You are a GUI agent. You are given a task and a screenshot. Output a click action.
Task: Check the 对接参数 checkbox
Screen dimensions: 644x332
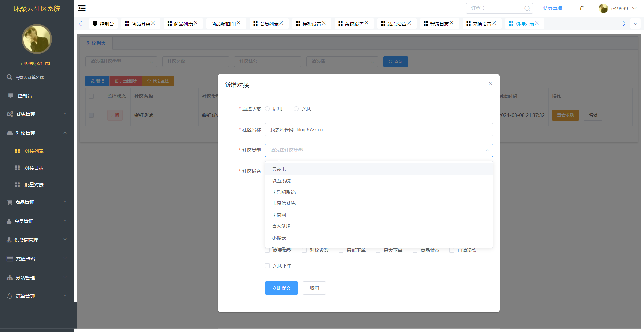pyautogui.click(x=304, y=250)
